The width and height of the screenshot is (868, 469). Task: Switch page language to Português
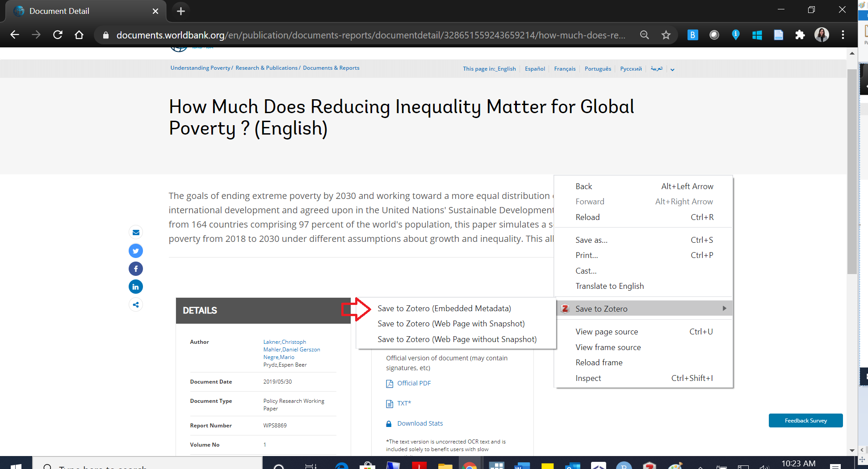pyautogui.click(x=598, y=69)
